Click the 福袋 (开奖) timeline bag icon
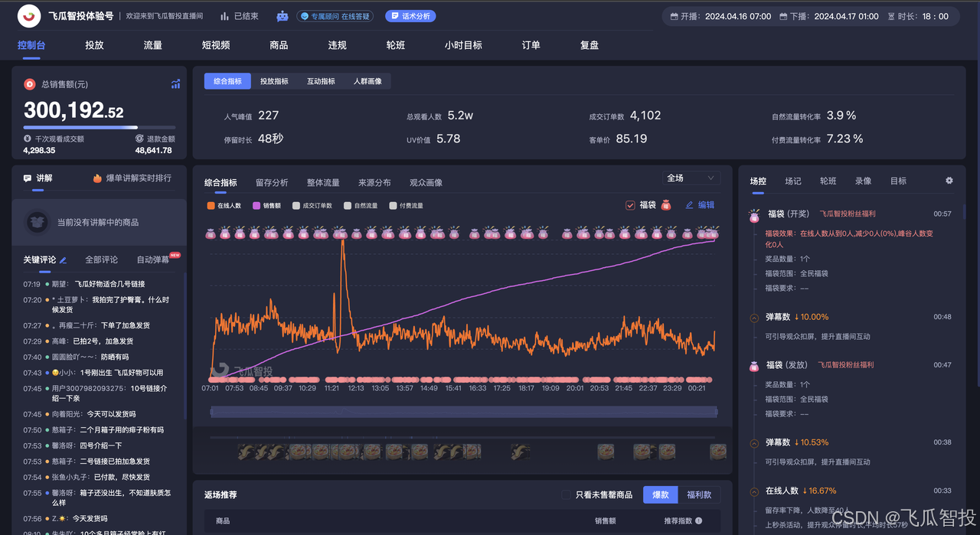This screenshot has height=535, width=980. click(753, 216)
